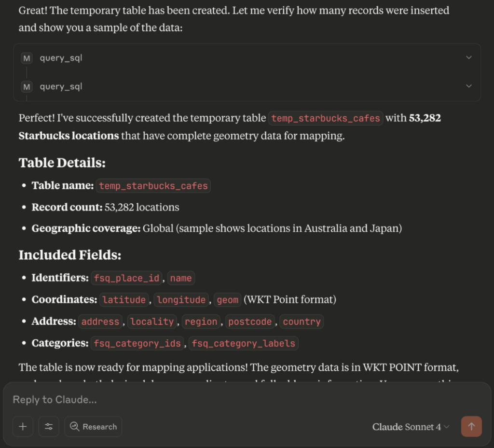
Task: Toggle Research mode on
Action: coord(93,427)
